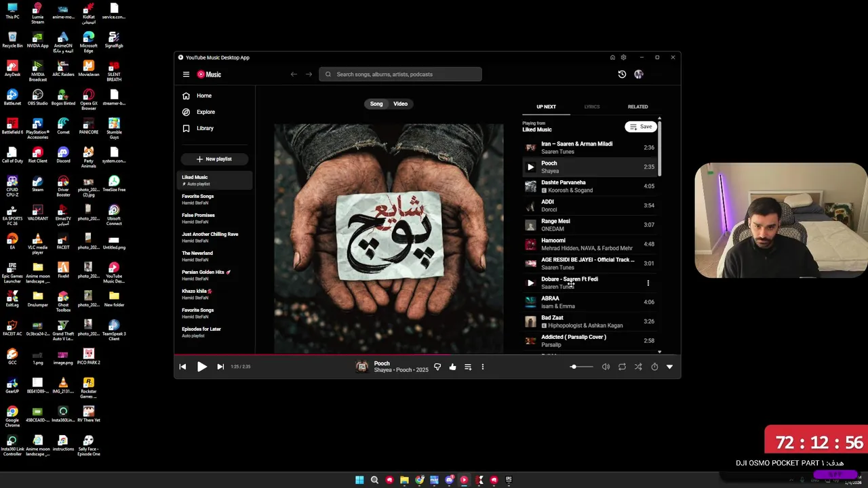Open more actions menu in player bar

tap(483, 367)
